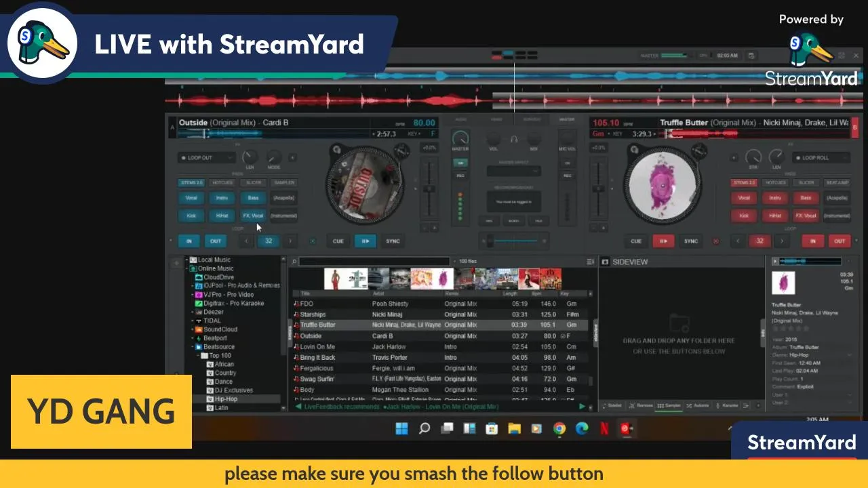Screen dimensions: 868x488
Task: Double deck A loop length arrow
Action: (290, 241)
